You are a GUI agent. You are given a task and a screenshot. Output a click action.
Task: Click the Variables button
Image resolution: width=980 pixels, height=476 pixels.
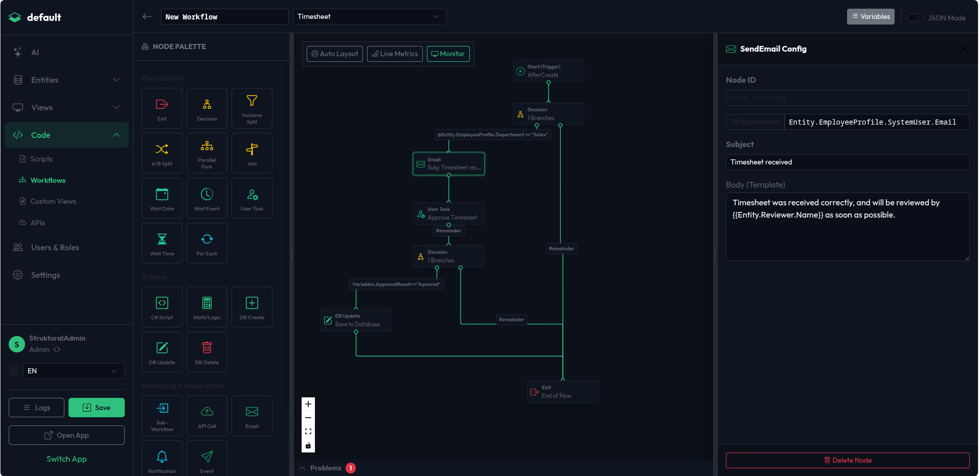871,16
